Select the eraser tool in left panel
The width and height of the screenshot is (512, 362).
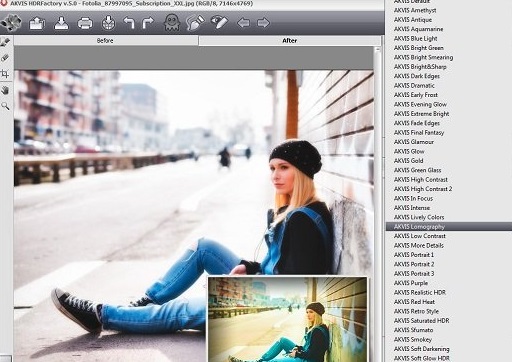pos(5,58)
